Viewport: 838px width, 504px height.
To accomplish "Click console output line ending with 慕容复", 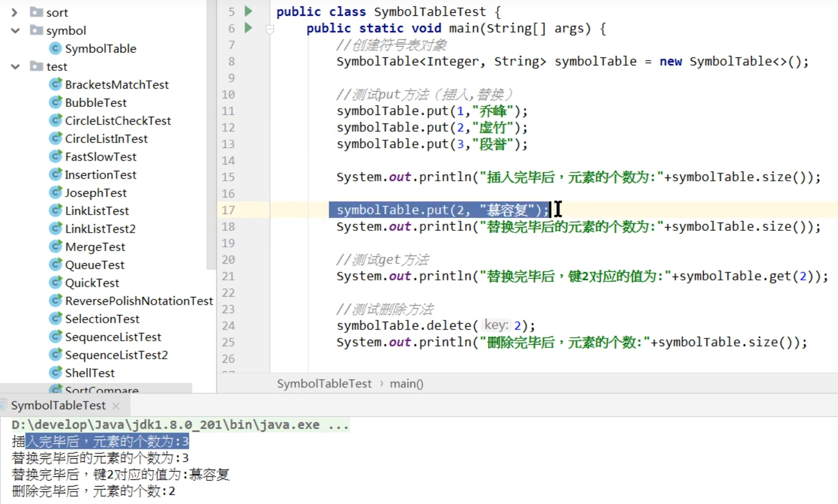I will tap(121, 475).
